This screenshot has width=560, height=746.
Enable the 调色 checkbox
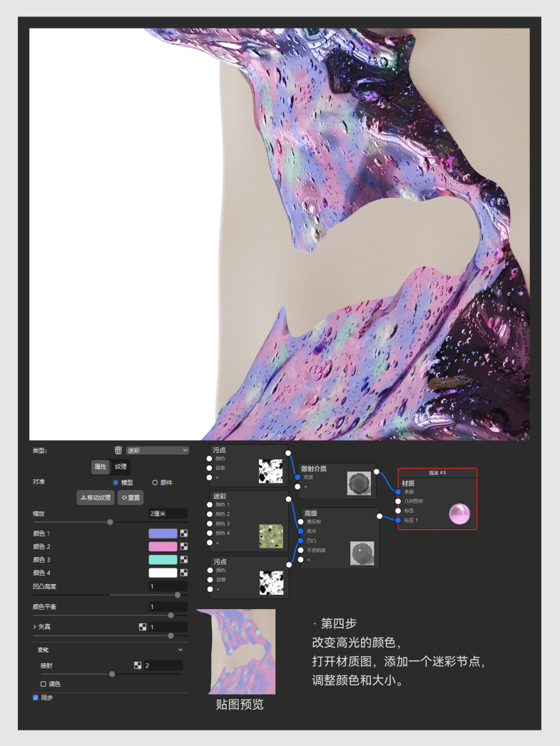pos(44,684)
